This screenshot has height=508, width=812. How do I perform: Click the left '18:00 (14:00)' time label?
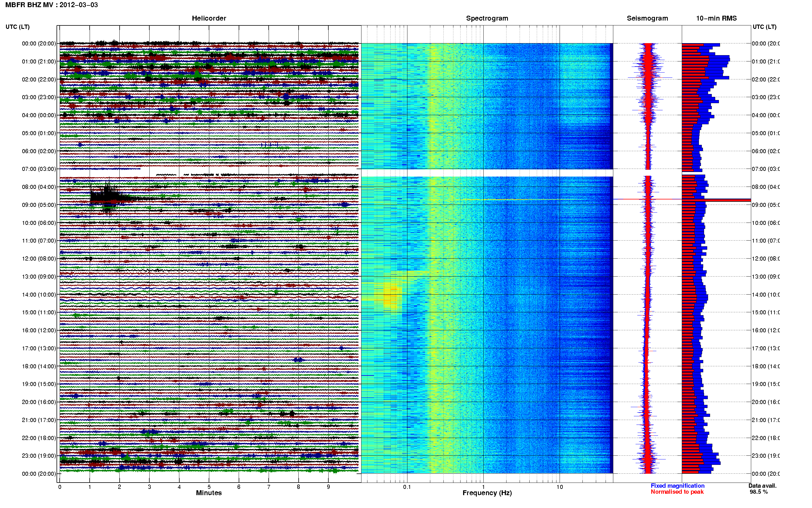point(39,366)
